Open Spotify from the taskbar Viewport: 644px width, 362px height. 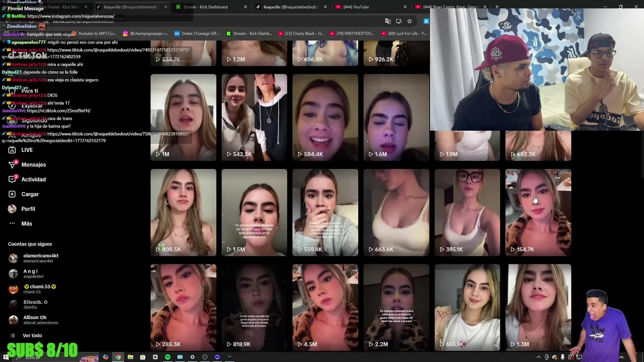point(168,357)
